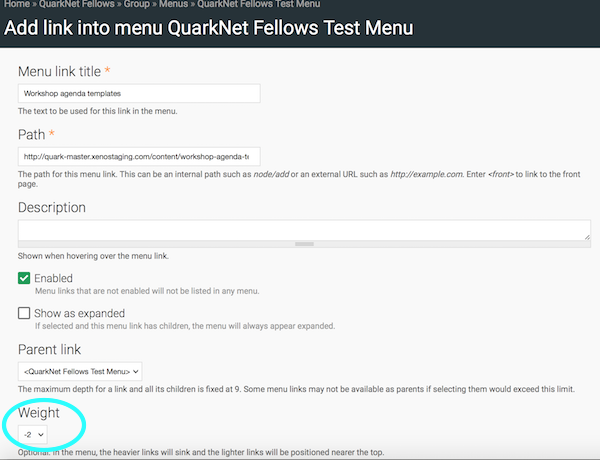The image size is (600, 460).
Task: Go to Menus breadcrumb link
Action: 174,4
